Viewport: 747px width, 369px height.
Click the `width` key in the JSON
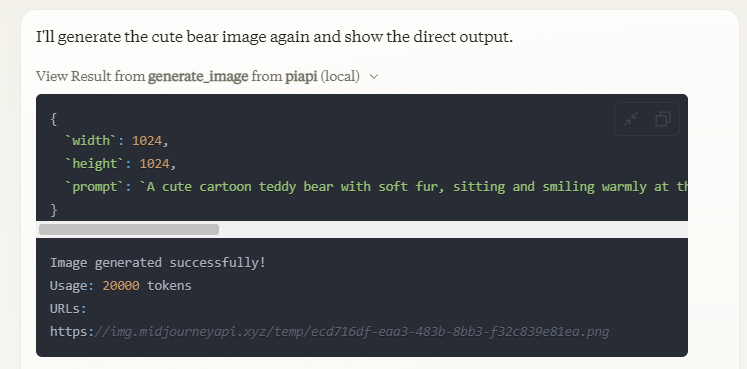91,140
